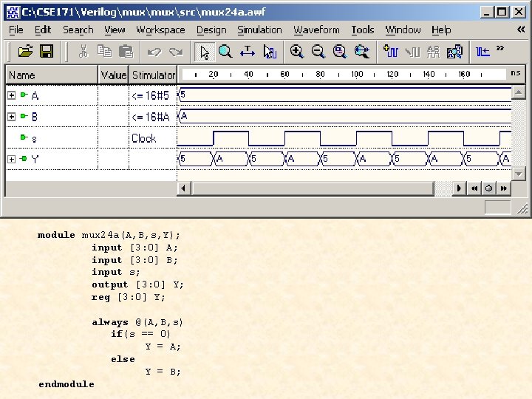Expand signal A bus in waveform list

pos(12,95)
